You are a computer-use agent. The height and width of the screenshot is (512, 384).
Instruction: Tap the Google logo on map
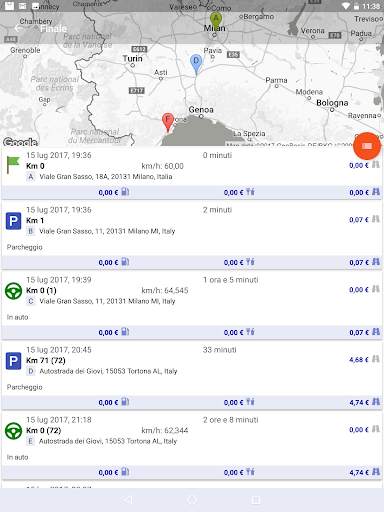(x=20, y=142)
